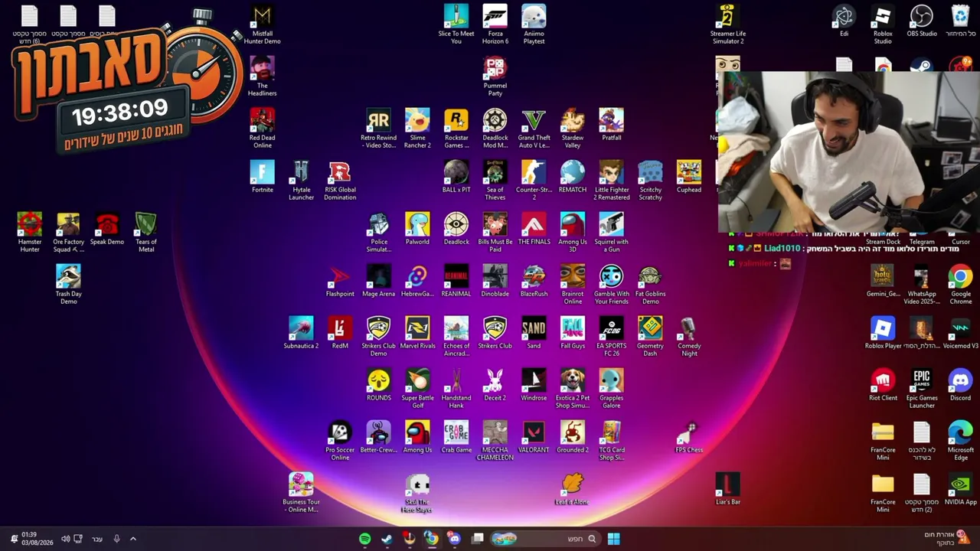This screenshot has width=980, height=551.
Task: Switch to Chrome on the taskbar
Action: [x=432, y=539]
